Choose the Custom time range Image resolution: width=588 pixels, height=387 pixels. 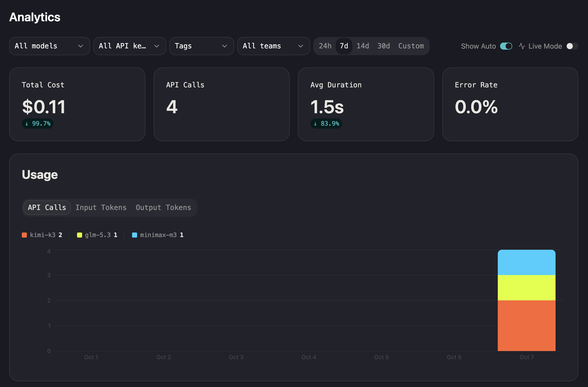click(411, 46)
